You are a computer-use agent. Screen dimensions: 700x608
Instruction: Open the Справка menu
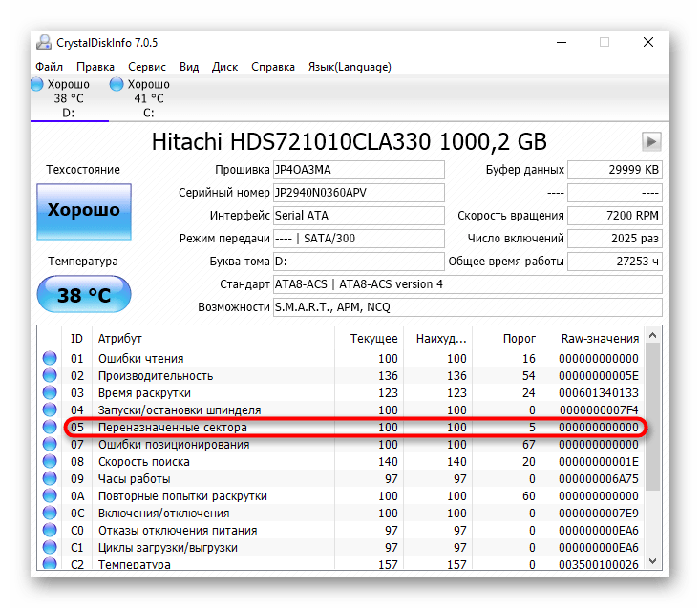coord(273,67)
